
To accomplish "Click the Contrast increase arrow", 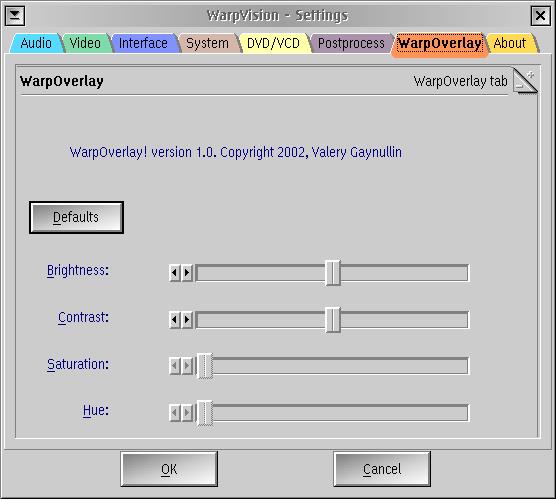I will coord(187,320).
